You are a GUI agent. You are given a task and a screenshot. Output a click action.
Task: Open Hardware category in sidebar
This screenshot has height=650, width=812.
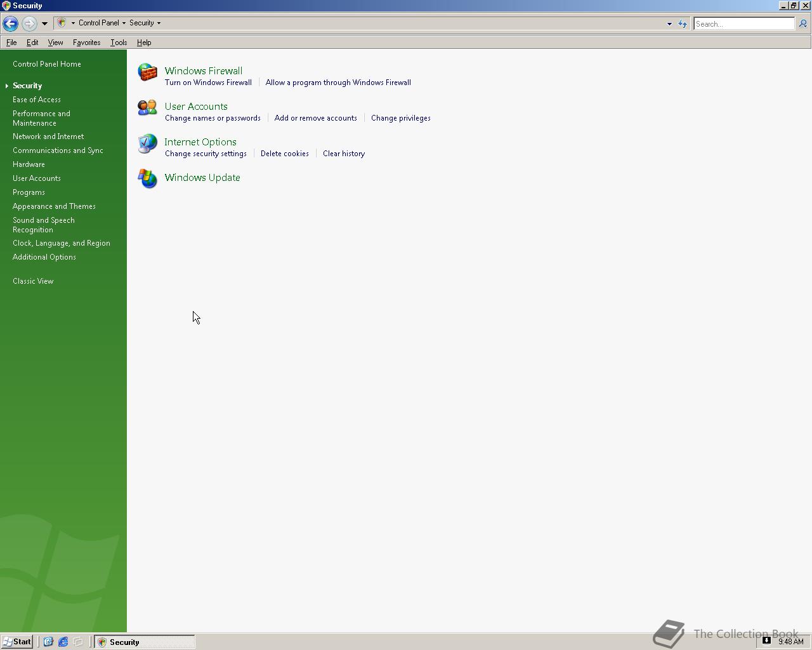(x=29, y=164)
